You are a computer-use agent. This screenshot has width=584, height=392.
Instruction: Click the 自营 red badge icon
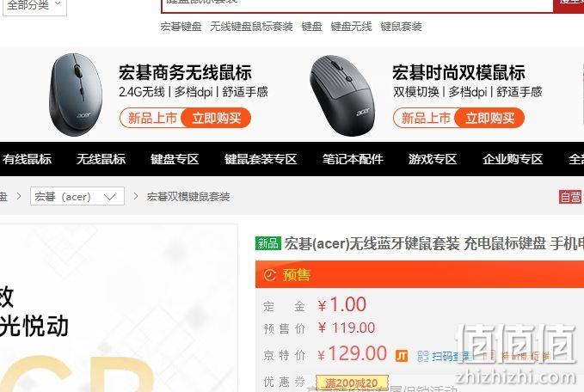pos(570,197)
